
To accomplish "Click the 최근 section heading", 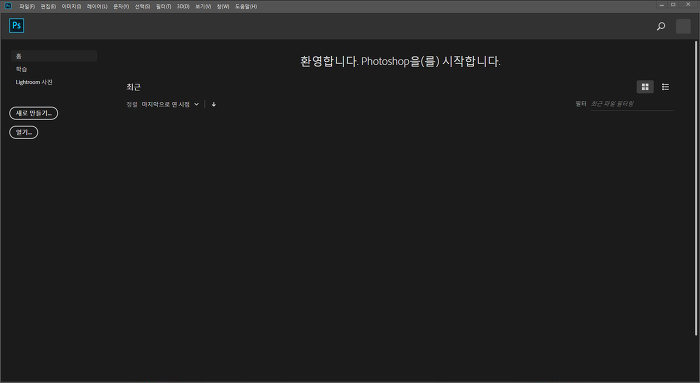I will [133, 87].
